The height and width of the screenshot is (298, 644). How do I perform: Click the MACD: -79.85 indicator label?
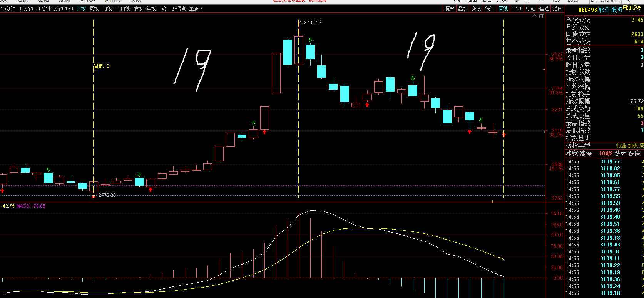31,206
